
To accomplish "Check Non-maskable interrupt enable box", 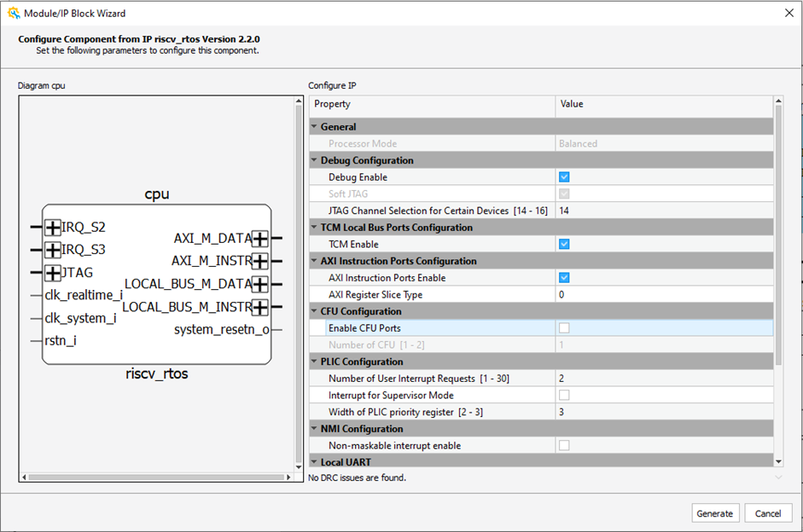I will click(564, 446).
